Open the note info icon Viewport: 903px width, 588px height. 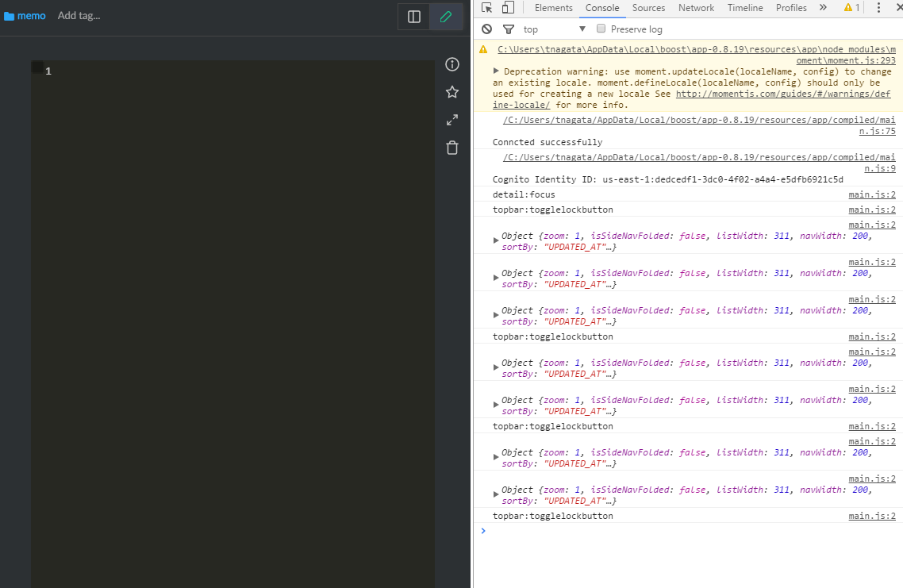(x=452, y=64)
